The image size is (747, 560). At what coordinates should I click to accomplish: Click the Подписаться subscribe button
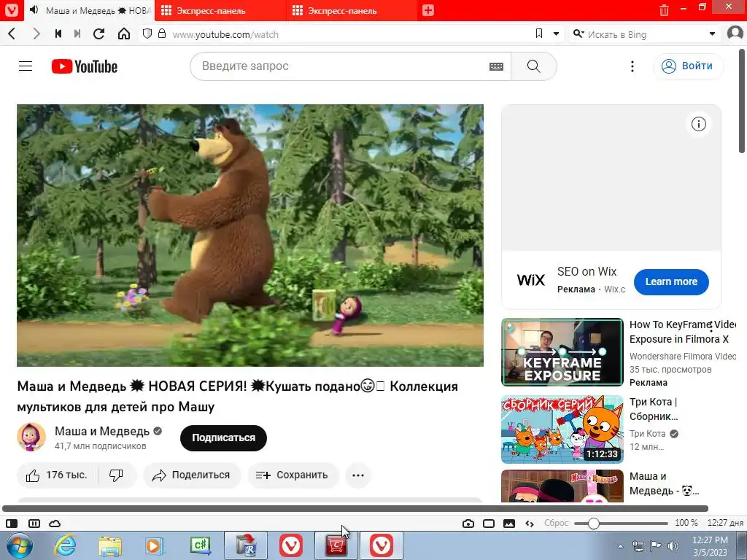point(223,437)
